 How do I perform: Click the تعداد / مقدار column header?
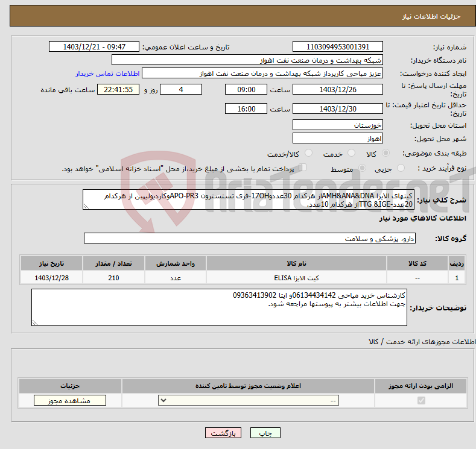[x=113, y=263]
